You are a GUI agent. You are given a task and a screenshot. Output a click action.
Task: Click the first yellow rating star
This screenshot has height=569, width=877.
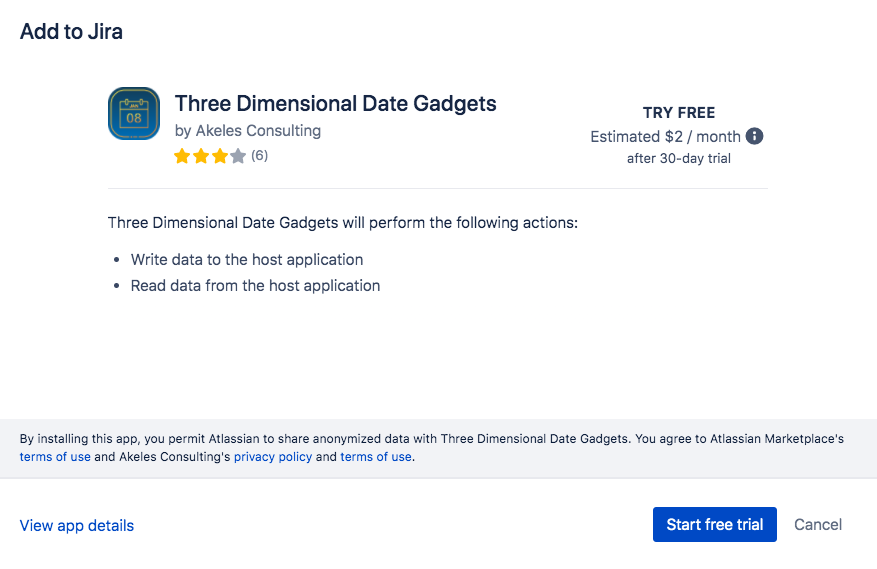pos(182,156)
